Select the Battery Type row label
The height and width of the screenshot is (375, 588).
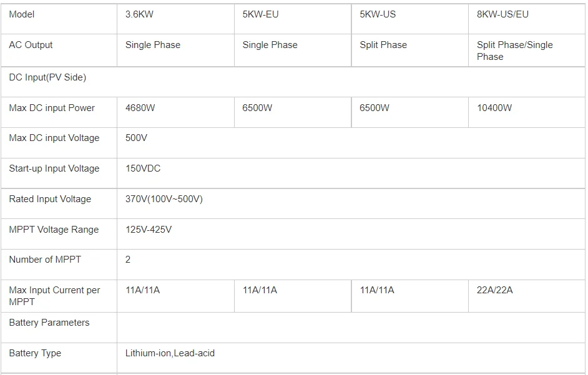pos(35,353)
